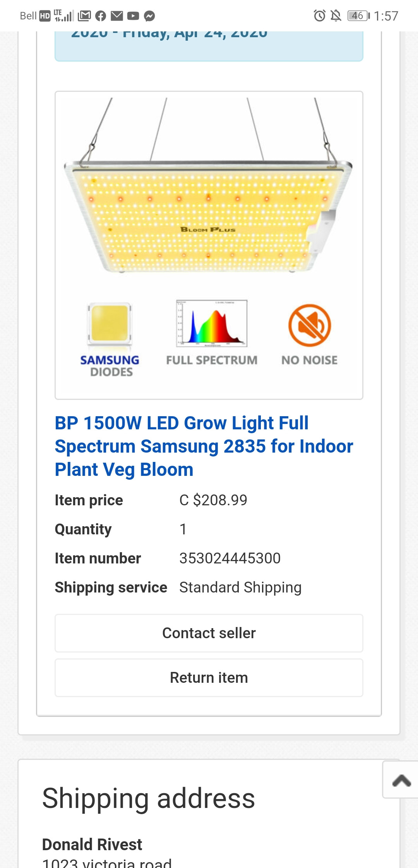Tap the LTE signal strength icon
418x868 pixels.
[64, 15]
